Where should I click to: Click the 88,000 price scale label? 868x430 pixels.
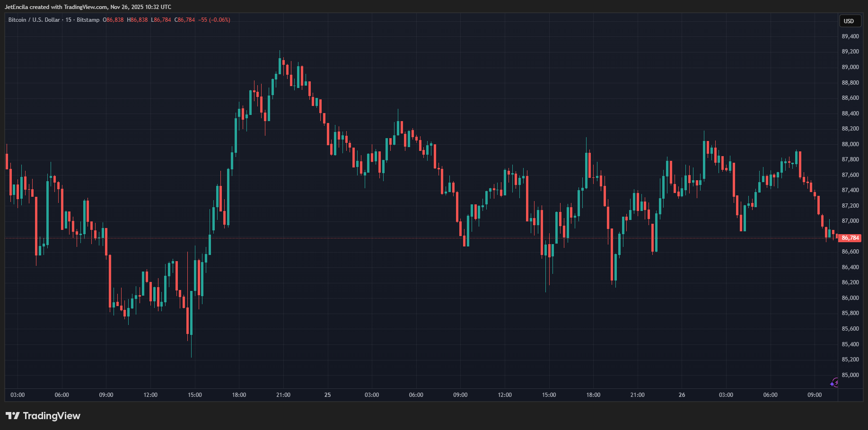point(850,144)
